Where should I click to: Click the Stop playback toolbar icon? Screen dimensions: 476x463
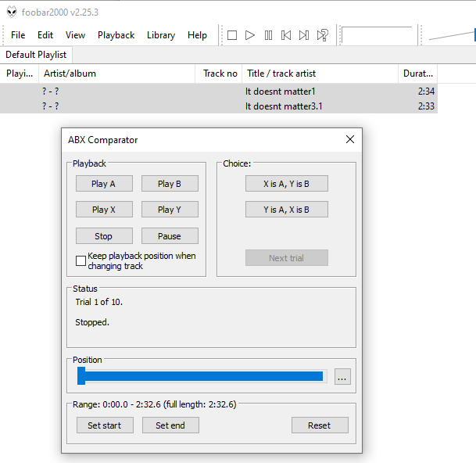click(232, 35)
